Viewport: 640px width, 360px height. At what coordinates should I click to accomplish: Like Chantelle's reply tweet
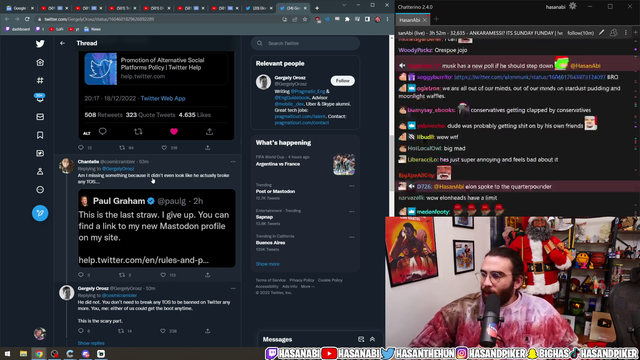(164, 275)
